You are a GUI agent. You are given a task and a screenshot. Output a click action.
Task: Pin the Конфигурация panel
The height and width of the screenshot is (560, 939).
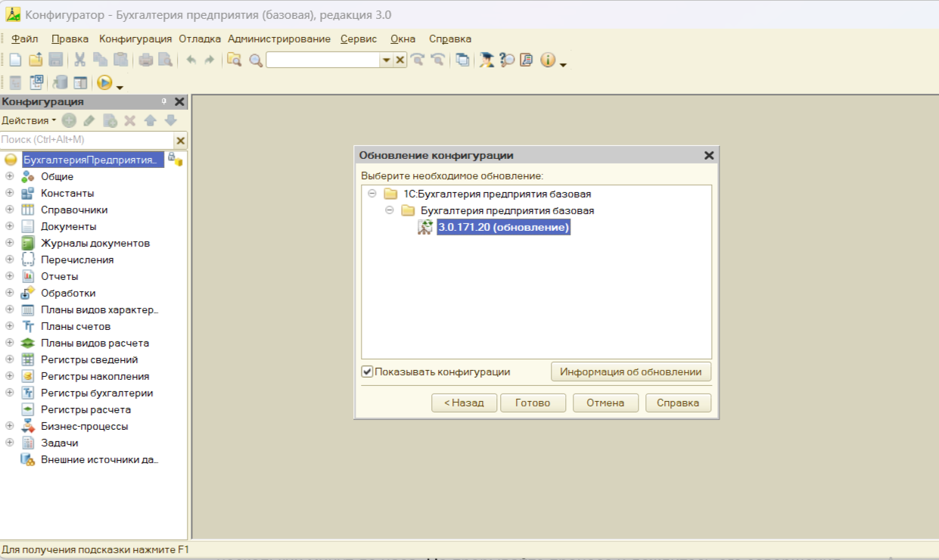click(164, 101)
